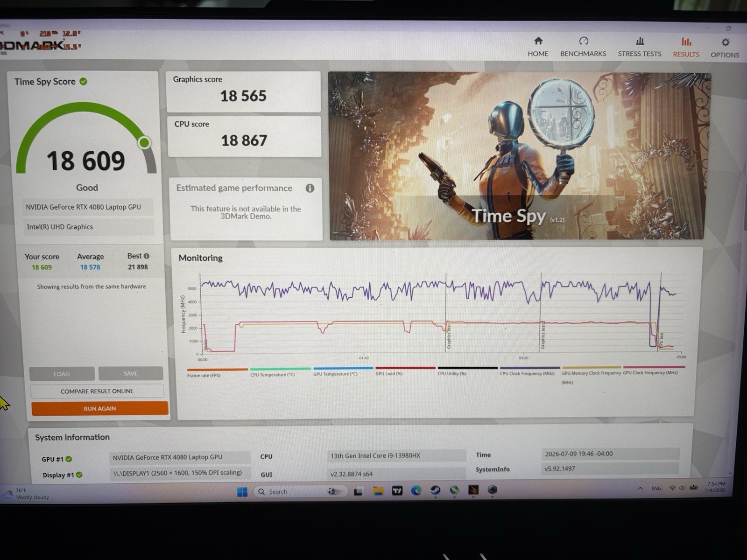The height and width of the screenshot is (560, 747).
Task: Select the RESULTS tab
Action: pyautogui.click(x=686, y=48)
